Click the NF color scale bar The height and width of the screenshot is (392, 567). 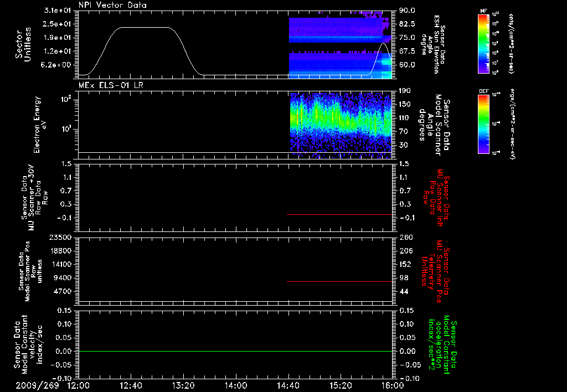pos(484,43)
